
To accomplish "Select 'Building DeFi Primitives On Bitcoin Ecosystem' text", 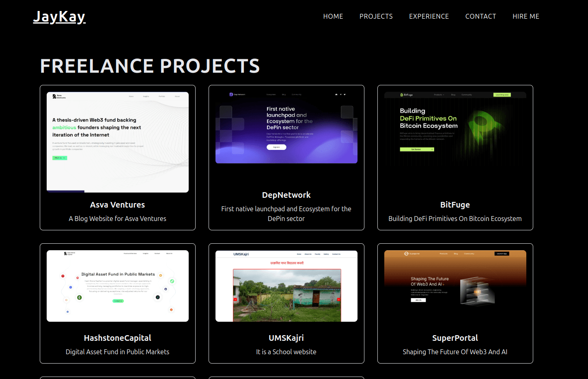I will [x=455, y=219].
